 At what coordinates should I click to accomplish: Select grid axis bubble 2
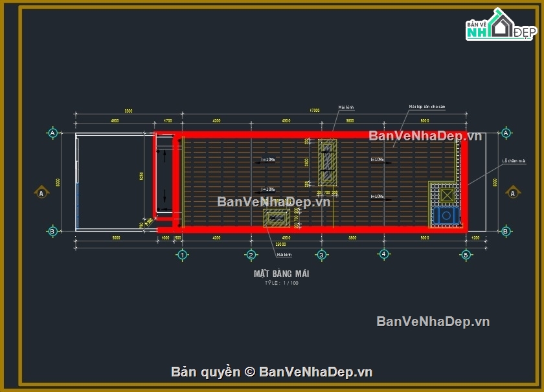(x=251, y=255)
